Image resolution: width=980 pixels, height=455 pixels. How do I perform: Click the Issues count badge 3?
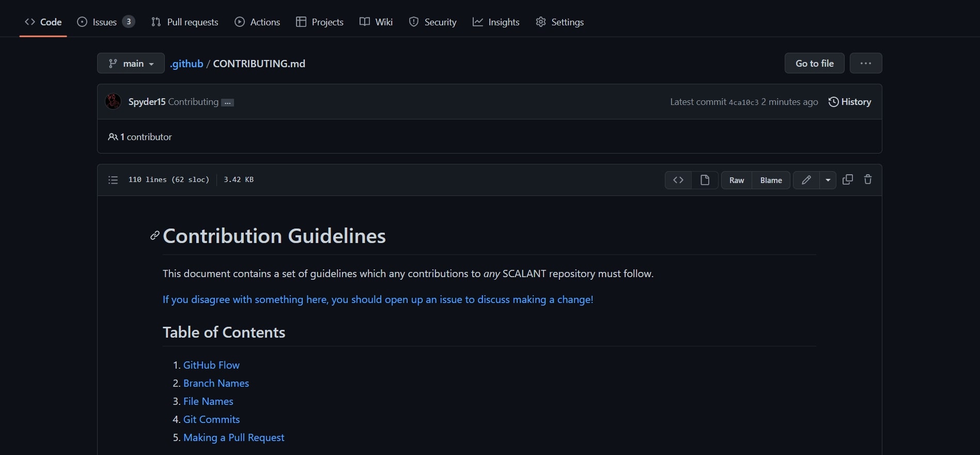pos(129,22)
